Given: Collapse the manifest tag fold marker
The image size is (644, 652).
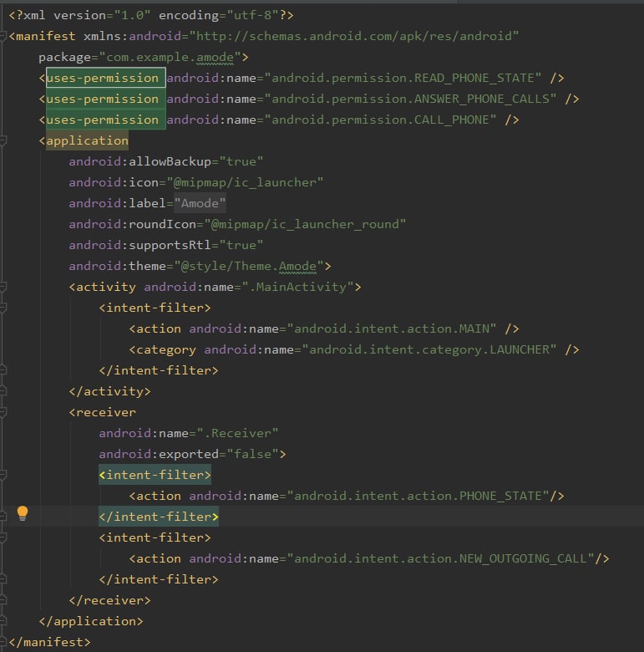Looking at the screenshot, I should pyautogui.click(x=3, y=37).
